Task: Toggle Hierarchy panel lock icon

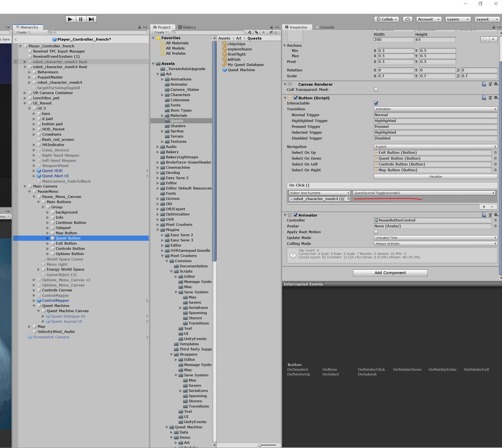Action: click(x=140, y=27)
